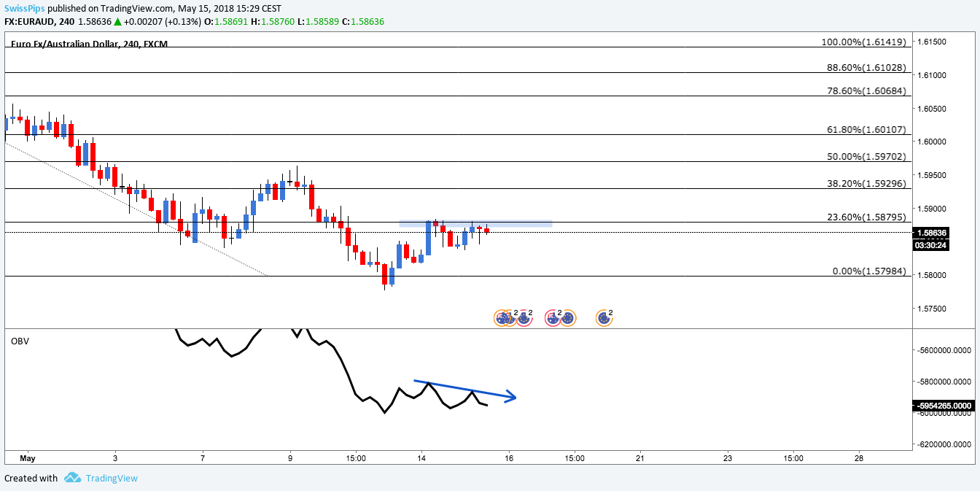Click the -6200000.0000 OBV axis label

pyautogui.click(x=945, y=444)
